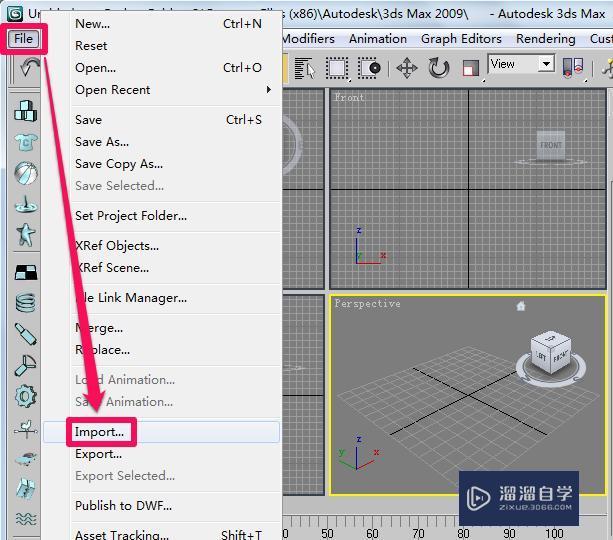Open the Animation menu

378,39
